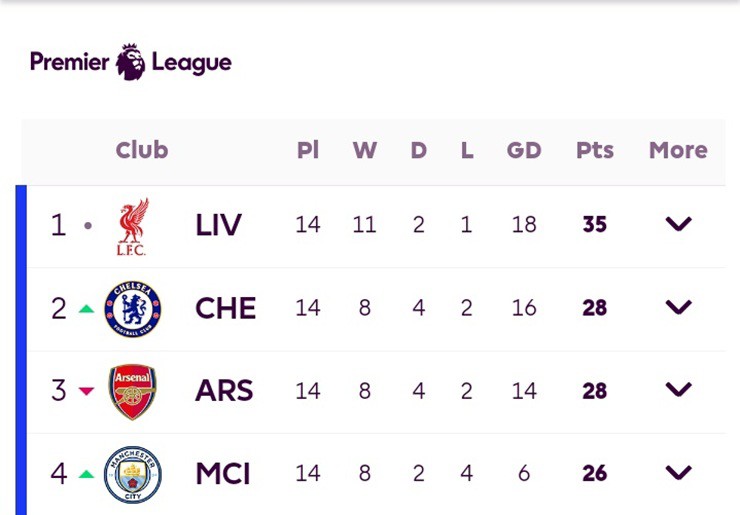Expand Chelsea's row details chevron
The width and height of the screenshot is (740, 515).
(678, 308)
